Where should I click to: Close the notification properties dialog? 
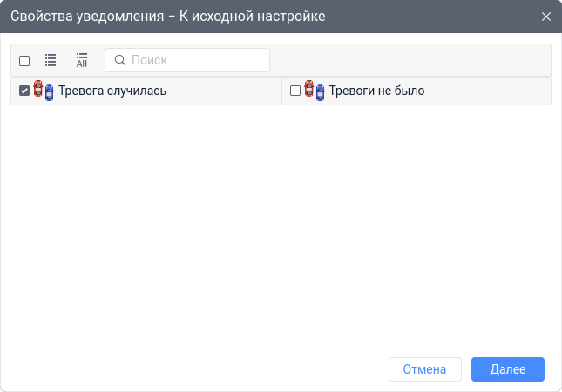pyautogui.click(x=546, y=17)
